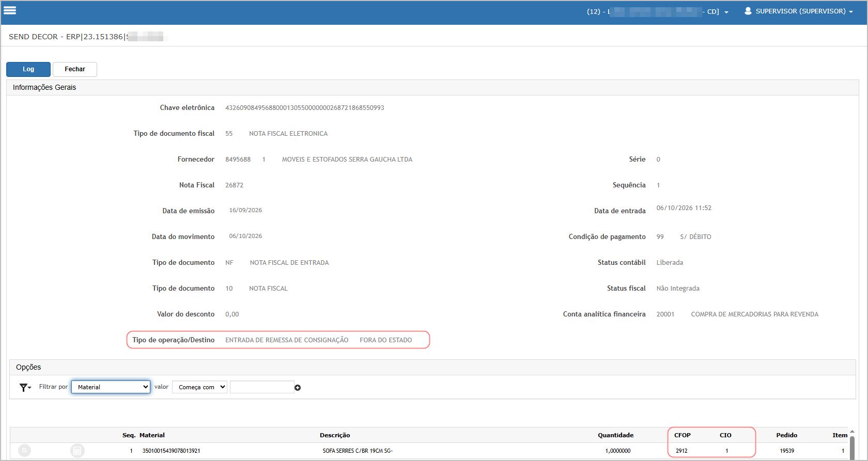Viewport: 868px width, 461px height.
Task: Click the Seq. column header
Action: pos(129,435)
